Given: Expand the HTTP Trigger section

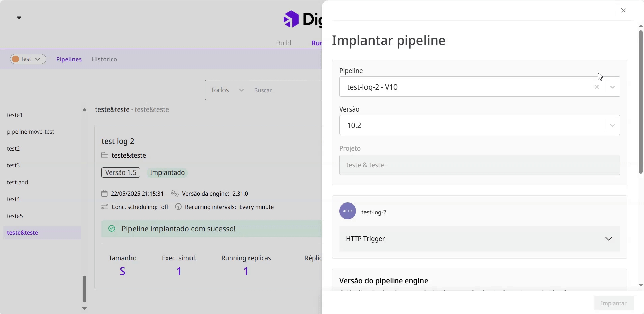Looking at the screenshot, I should 608,239.
